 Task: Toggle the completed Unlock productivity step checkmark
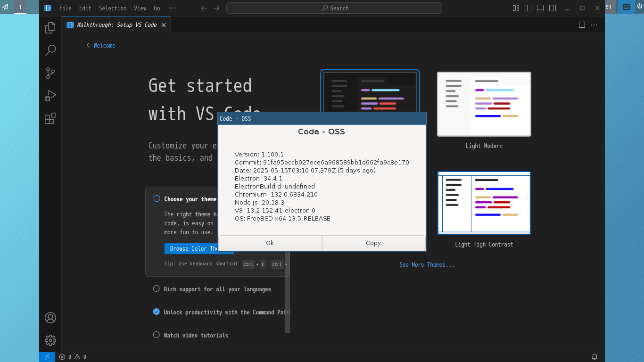tap(157, 312)
